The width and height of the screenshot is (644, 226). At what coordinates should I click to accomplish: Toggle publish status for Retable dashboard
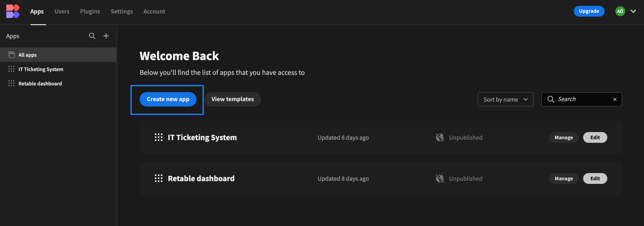pyautogui.click(x=439, y=178)
